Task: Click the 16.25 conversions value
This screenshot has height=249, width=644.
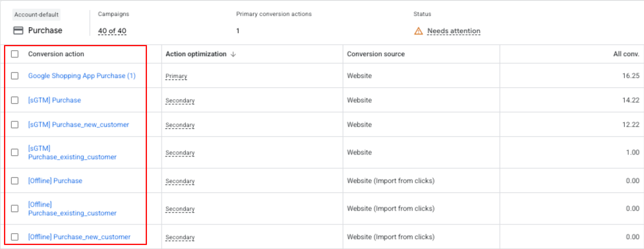Action: [x=631, y=76]
